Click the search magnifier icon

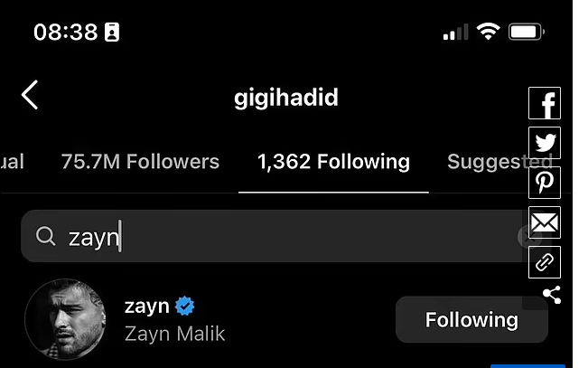coord(45,236)
